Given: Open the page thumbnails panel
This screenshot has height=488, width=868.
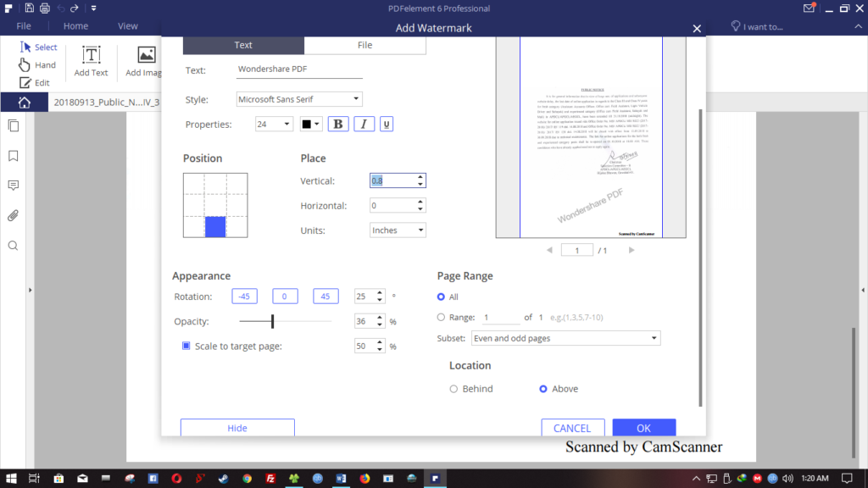Looking at the screenshot, I should (14, 125).
